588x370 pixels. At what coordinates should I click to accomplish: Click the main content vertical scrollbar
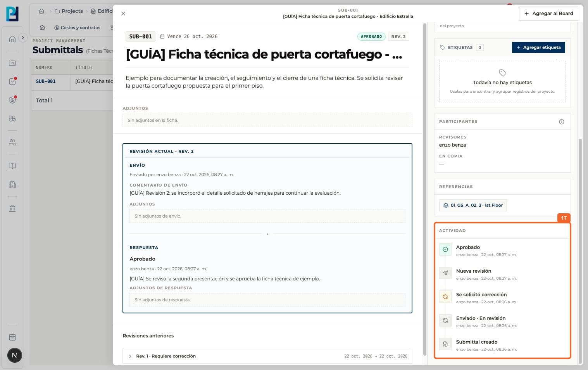(425, 189)
